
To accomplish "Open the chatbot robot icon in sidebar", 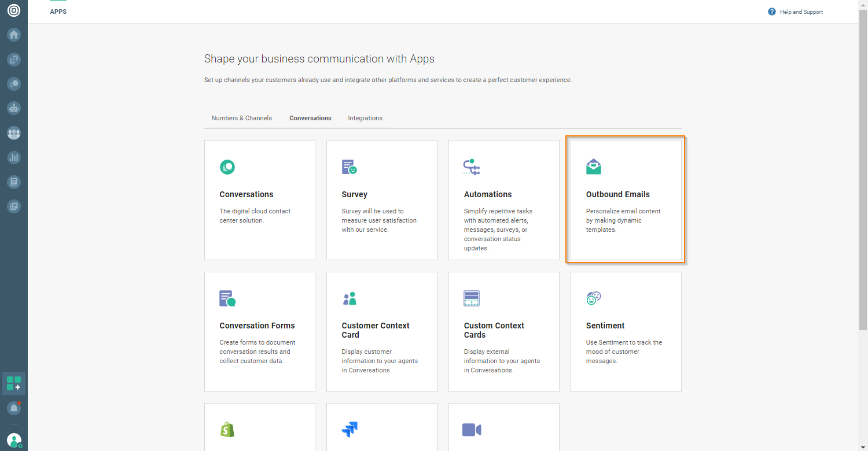I will coord(14,108).
